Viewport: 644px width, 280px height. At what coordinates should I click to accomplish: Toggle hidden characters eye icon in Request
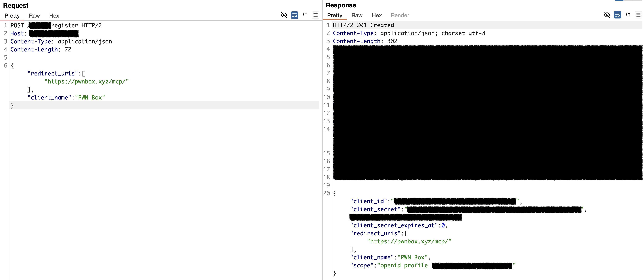284,15
